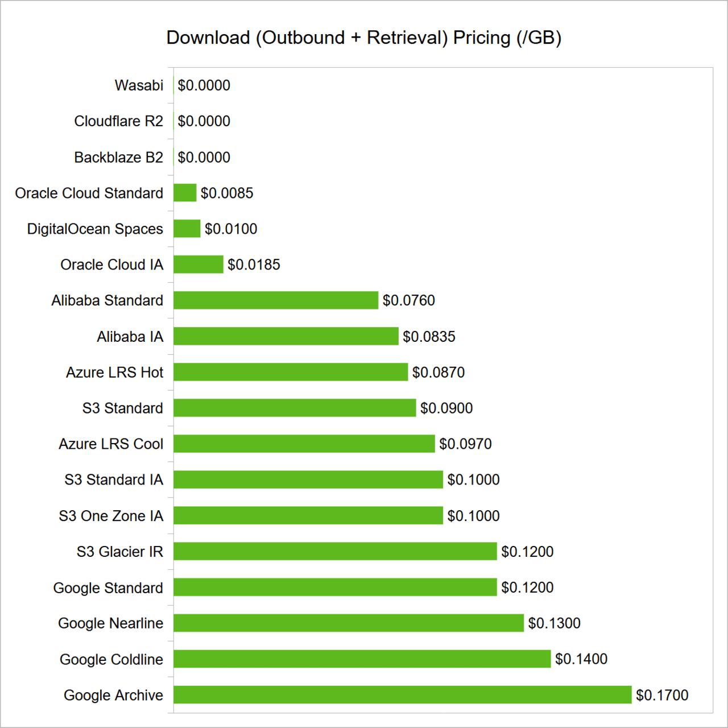The width and height of the screenshot is (728, 728).
Task: Click the Azure LRS Cool green bar
Action: 304,444
